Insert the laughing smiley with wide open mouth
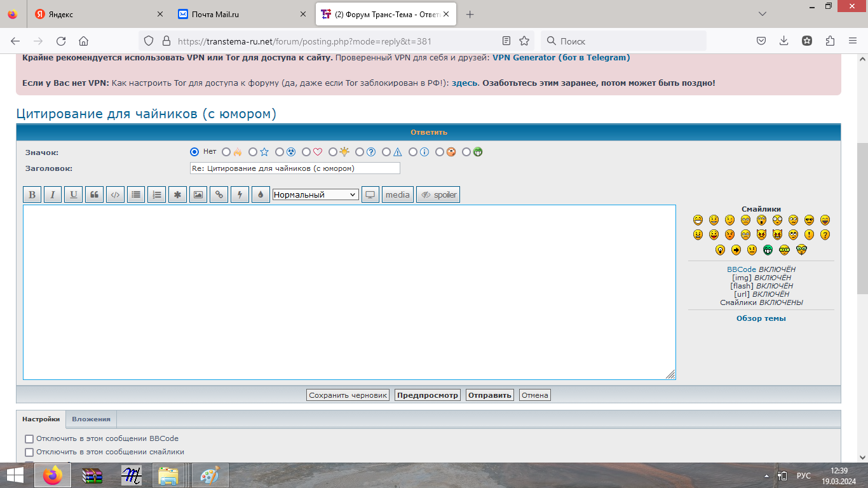This screenshot has width=868, height=488. pyautogui.click(x=825, y=220)
